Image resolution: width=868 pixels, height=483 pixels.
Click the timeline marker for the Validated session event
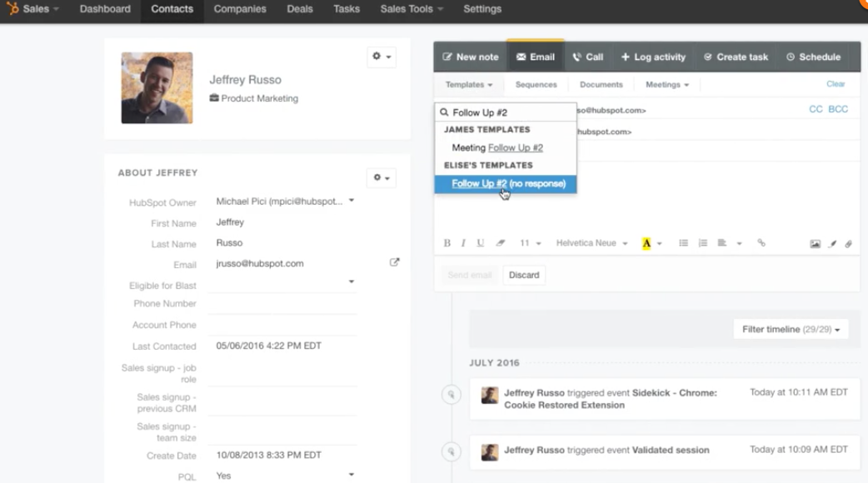[x=451, y=451]
